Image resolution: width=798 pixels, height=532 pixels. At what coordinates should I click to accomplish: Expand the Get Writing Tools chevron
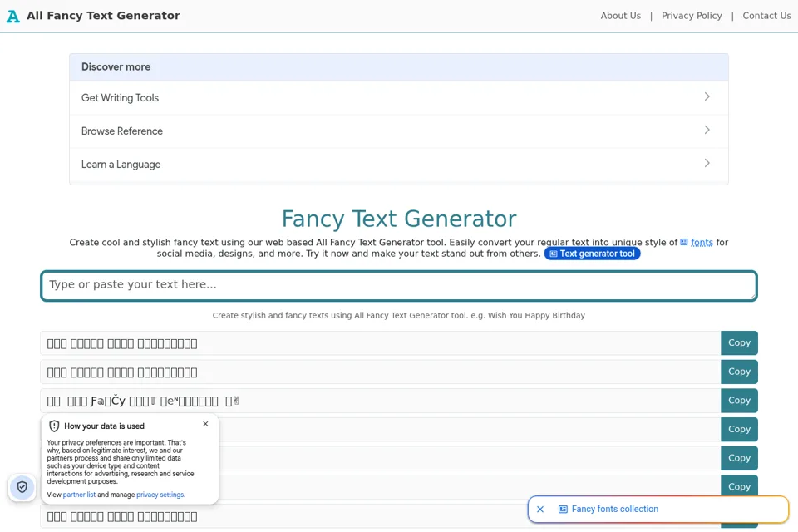pos(707,96)
